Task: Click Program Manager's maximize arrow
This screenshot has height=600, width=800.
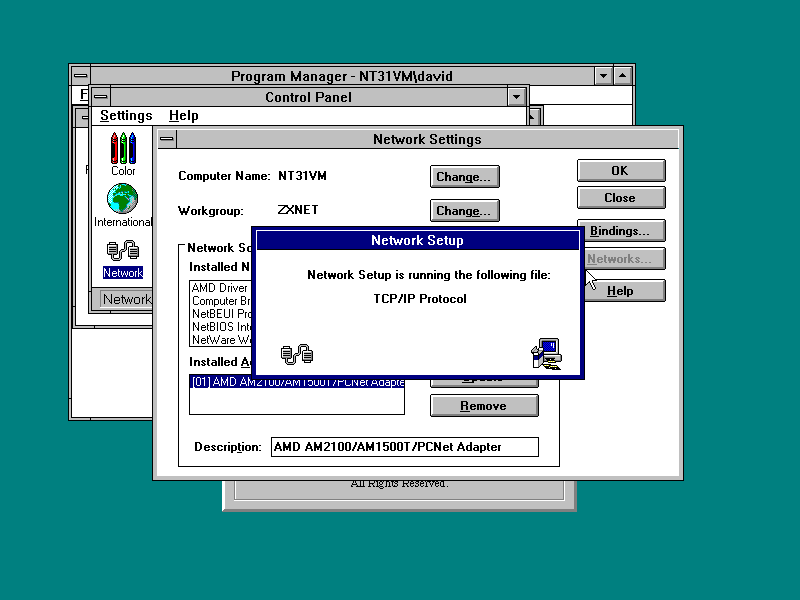Action: [623, 76]
